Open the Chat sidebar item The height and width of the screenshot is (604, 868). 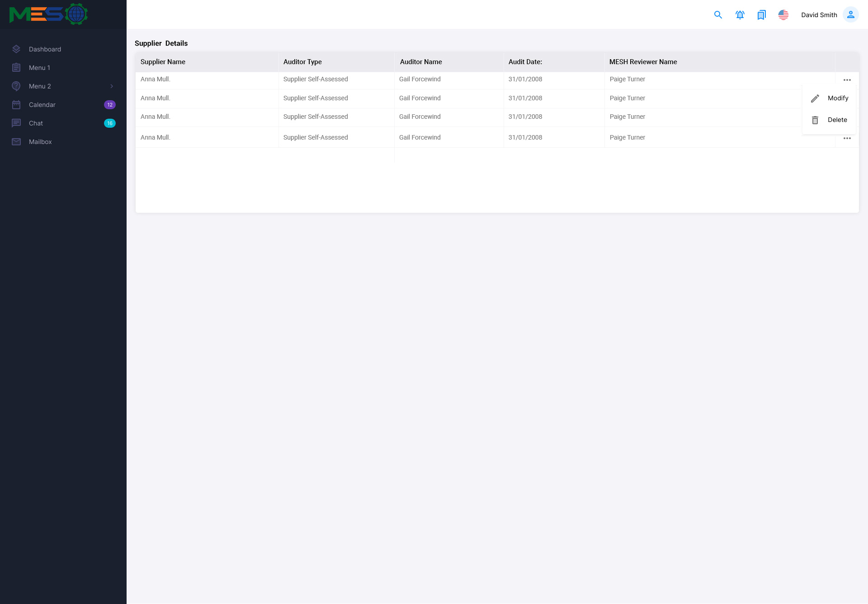(x=36, y=123)
